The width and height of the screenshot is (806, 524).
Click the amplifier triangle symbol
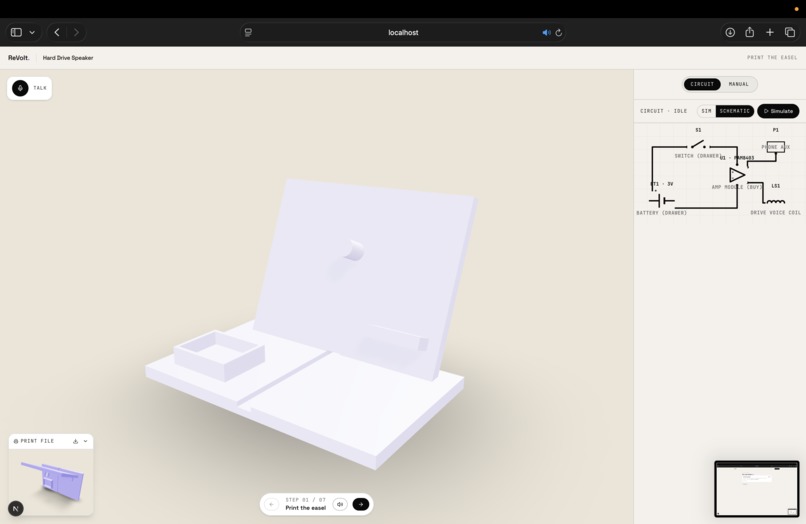pos(737,175)
